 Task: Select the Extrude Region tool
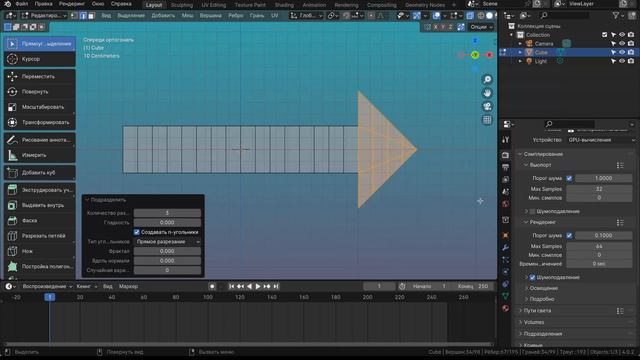pyautogui.click(x=40, y=190)
